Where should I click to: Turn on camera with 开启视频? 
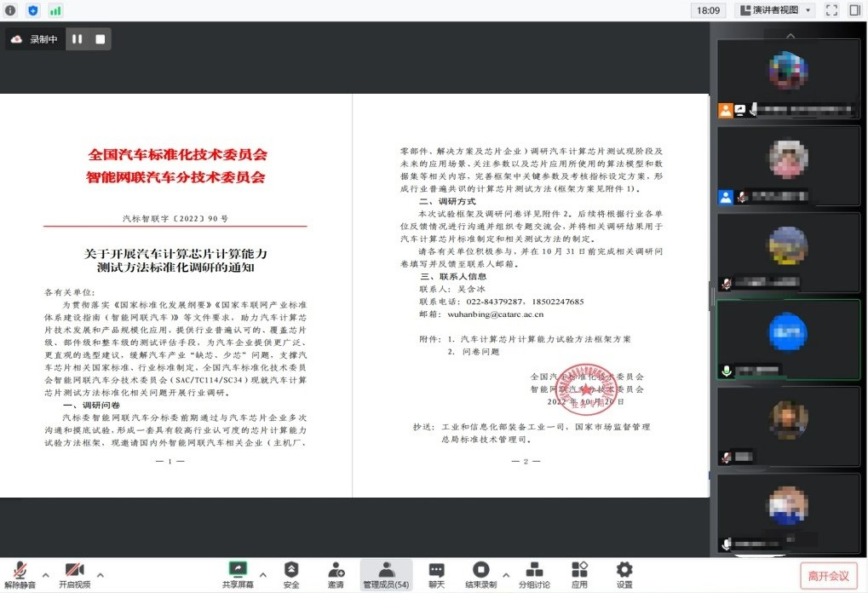click(73, 575)
